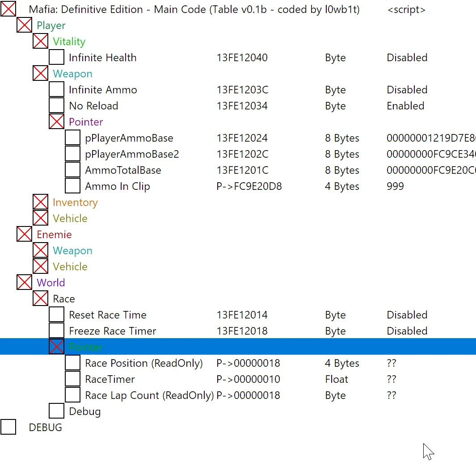The width and height of the screenshot is (476, 461).
Task: Select the Enemie tree entry
Action: tap(55, 235)
